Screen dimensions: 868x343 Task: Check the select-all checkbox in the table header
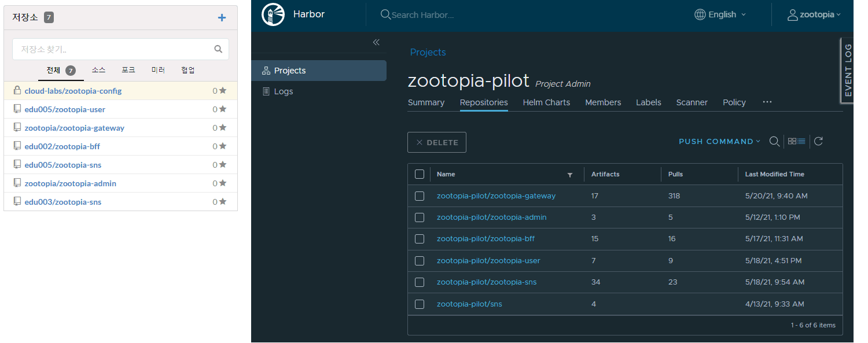point(420,174)
